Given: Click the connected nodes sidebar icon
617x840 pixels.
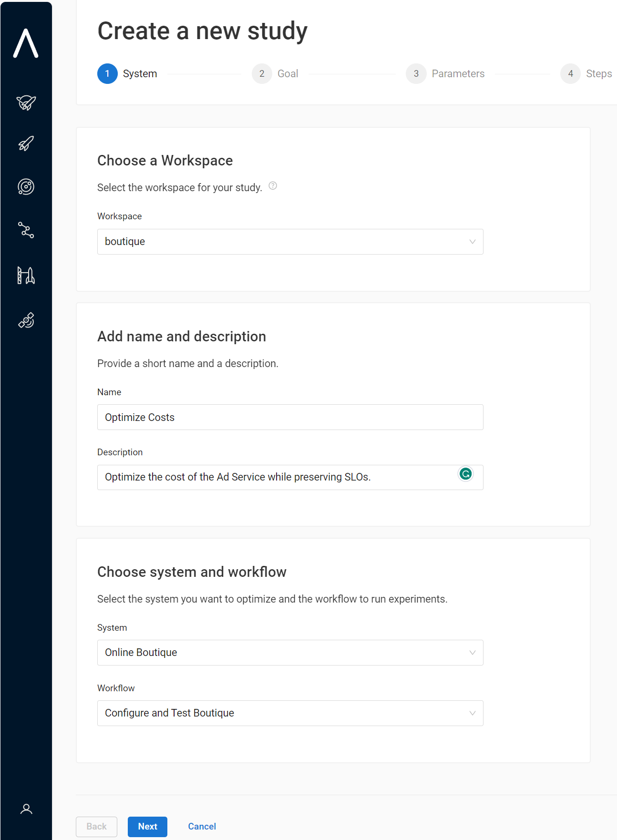Looking at the screenshot, I should [26, 230].
